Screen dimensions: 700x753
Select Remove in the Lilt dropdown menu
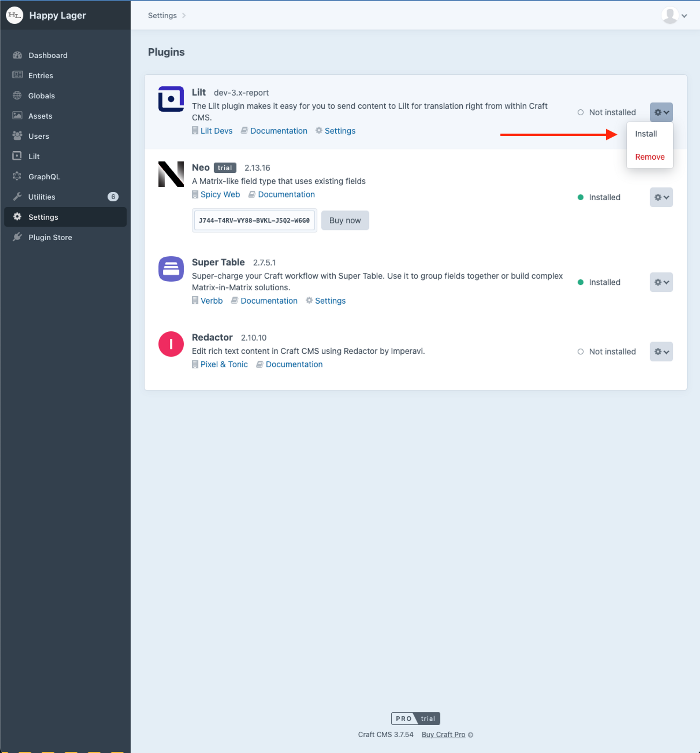pyautogui.click(x=649, y=157)
